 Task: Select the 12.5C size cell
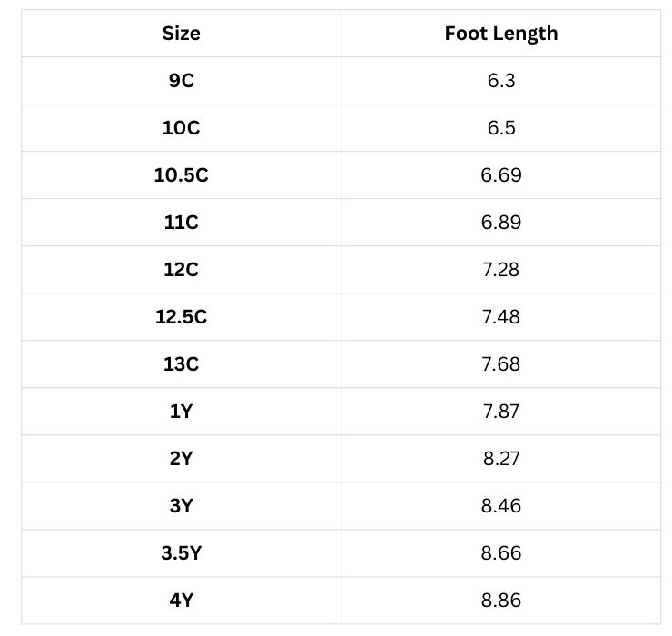pos(181,317)
